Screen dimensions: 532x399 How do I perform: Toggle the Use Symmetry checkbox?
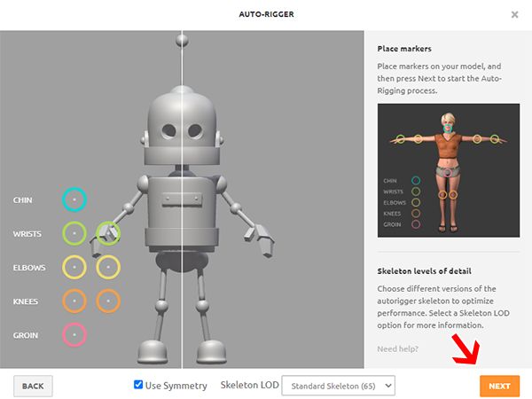pyautogui.click(x=138, y=385)
